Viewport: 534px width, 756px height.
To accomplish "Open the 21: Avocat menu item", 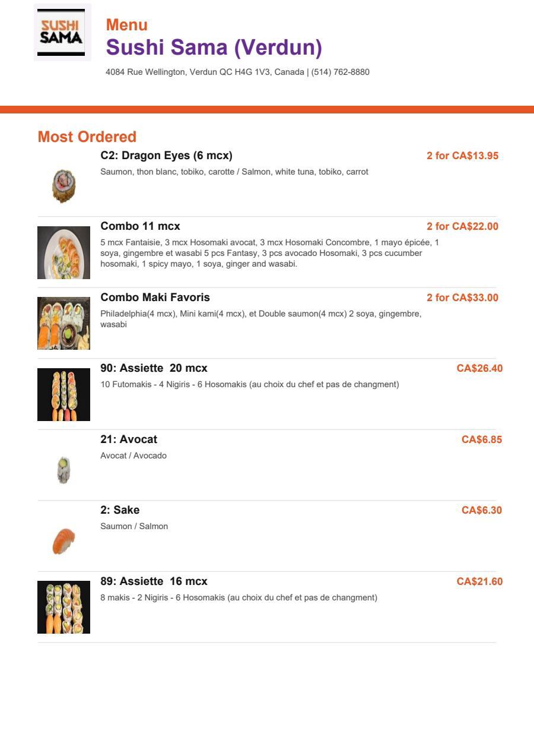I will 129,439.
